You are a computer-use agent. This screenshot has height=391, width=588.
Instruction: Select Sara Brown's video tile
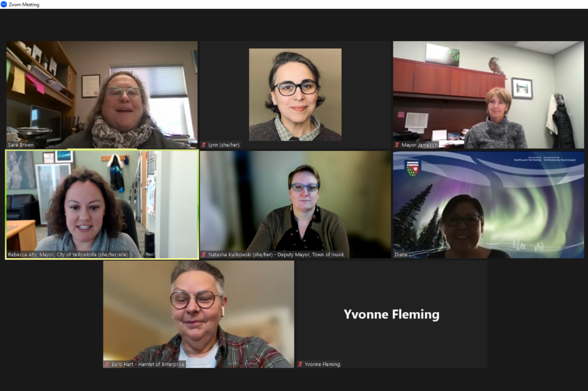(102, 95)
